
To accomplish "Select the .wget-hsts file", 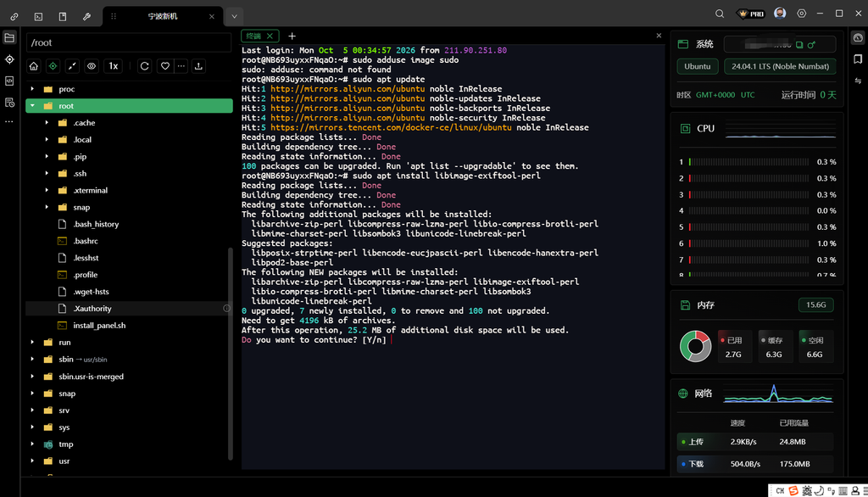I will click(x=91, y=292).
